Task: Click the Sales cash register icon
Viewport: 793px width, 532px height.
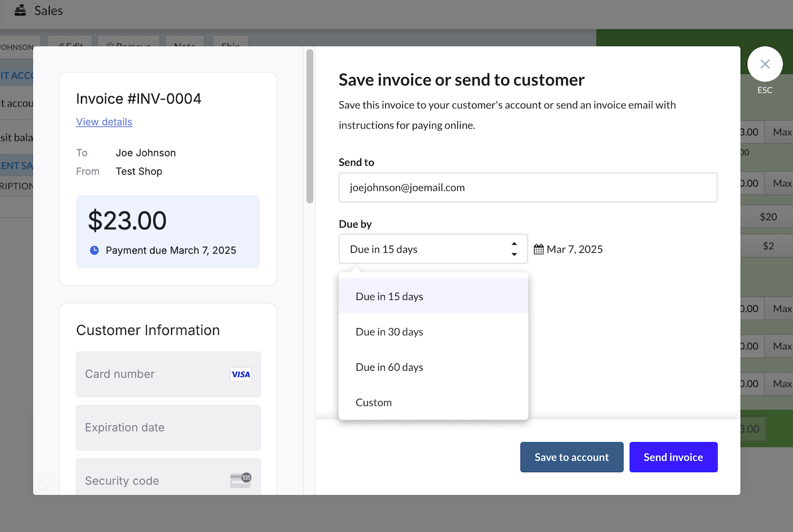Action: pos(20,10)
